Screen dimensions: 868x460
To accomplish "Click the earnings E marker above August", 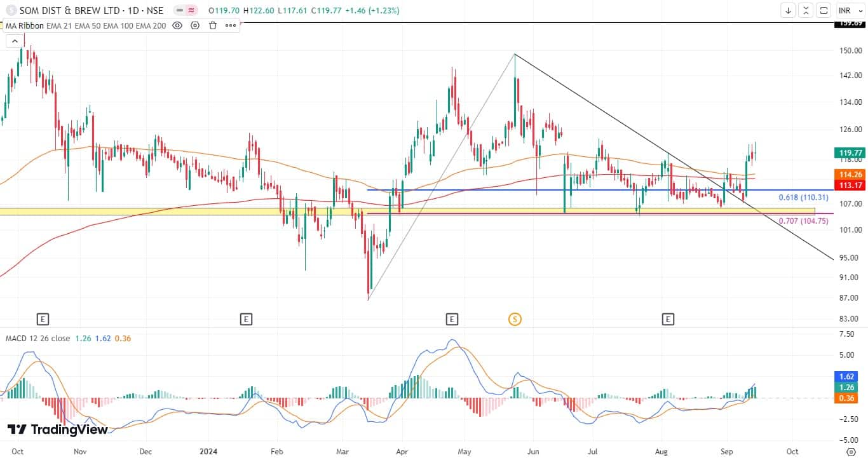I will pos(668,319).
